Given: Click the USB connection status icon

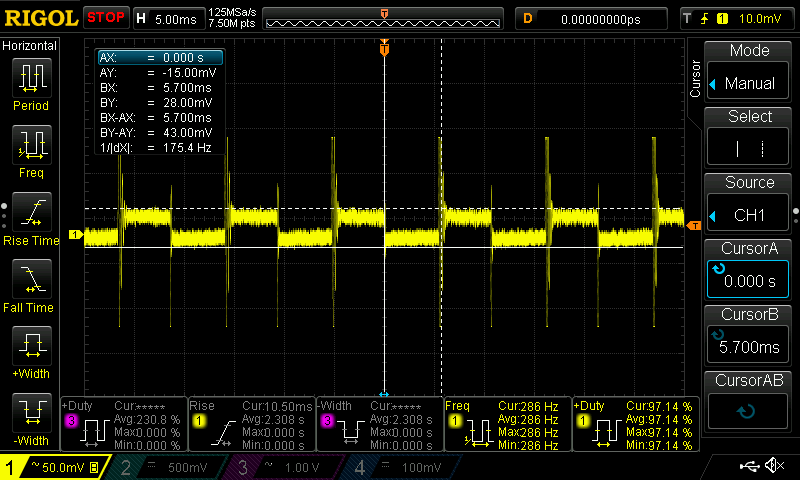Looking at the screenshot, I should pyautogui.click(x=749, y=465).
